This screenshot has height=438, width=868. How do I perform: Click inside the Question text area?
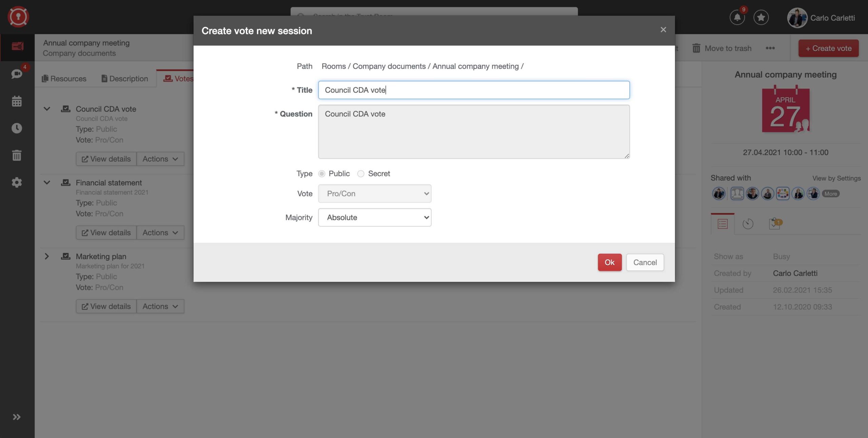(473, 132)
